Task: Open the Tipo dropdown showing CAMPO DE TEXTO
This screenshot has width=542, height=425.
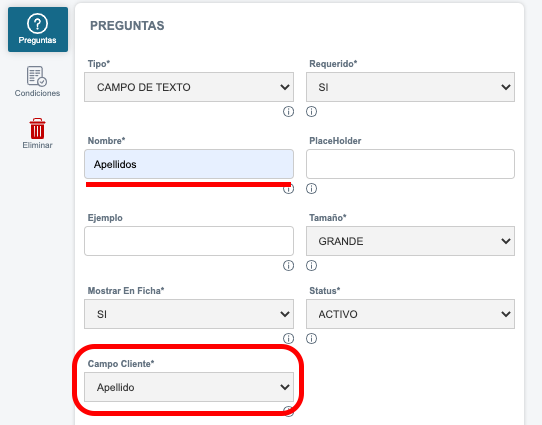Action: click(189, 87)
